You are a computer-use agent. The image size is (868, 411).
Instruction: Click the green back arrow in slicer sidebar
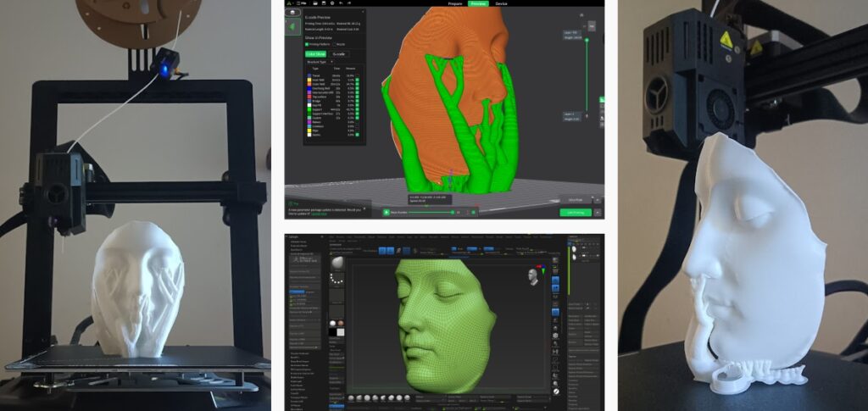click(293, 28)
